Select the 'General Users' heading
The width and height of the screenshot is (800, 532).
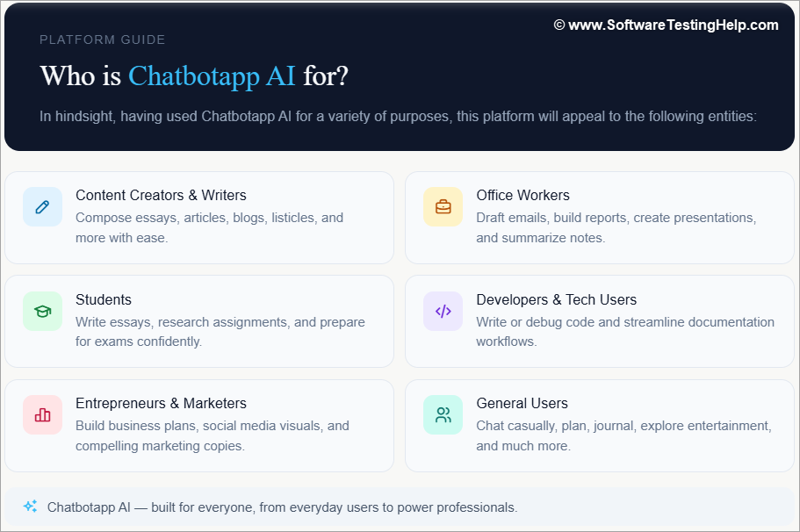pyautogui.click(x=522, y=404)
